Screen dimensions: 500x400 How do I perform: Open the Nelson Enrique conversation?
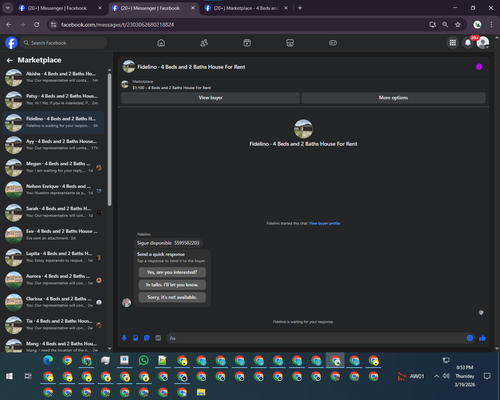pyautogui.click(x=53, y=190)
